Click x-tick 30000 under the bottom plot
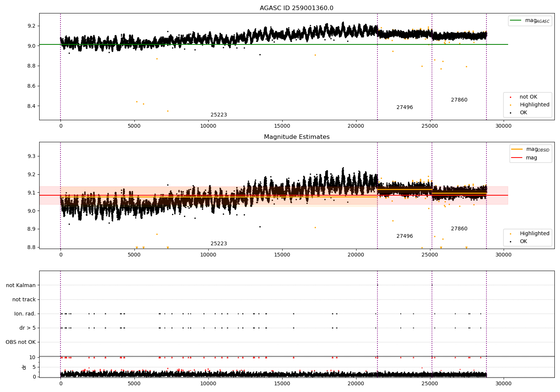 (x=503, y=383)
